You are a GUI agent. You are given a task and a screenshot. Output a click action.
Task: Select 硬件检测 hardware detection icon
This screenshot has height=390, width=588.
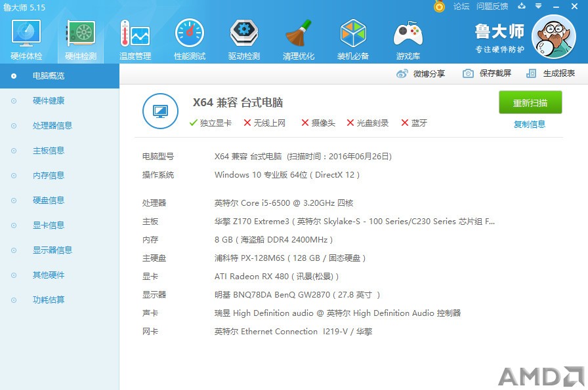81,33
